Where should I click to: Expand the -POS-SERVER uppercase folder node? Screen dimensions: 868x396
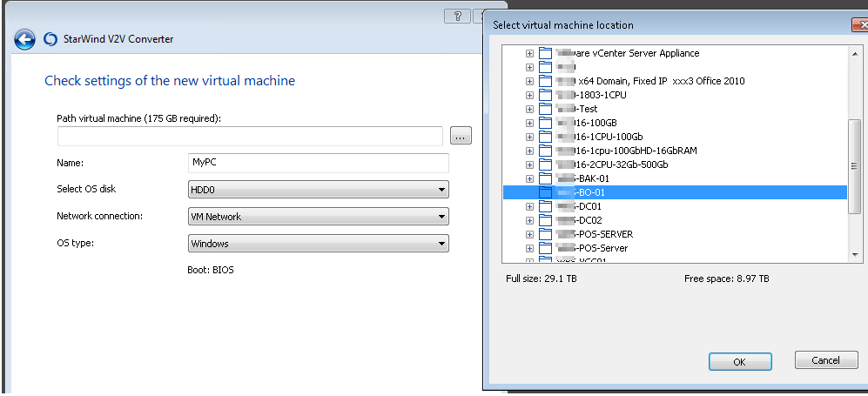530,234
